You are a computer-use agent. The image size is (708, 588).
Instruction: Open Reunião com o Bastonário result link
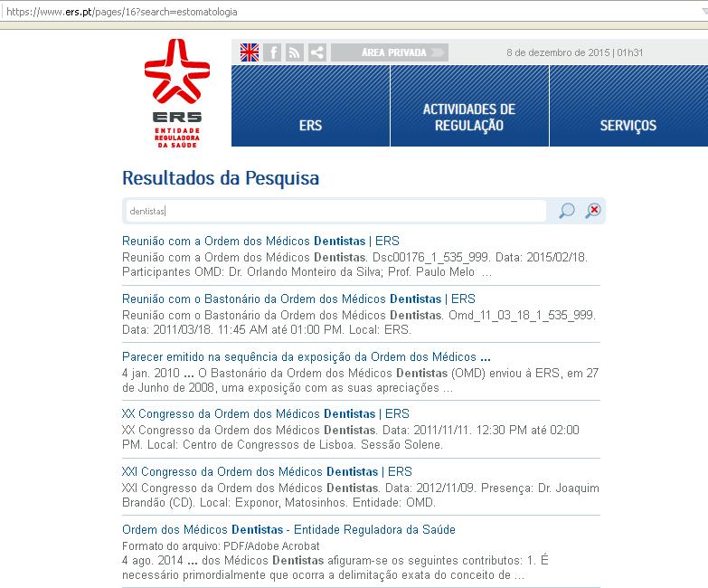click(x=298, y=299)
